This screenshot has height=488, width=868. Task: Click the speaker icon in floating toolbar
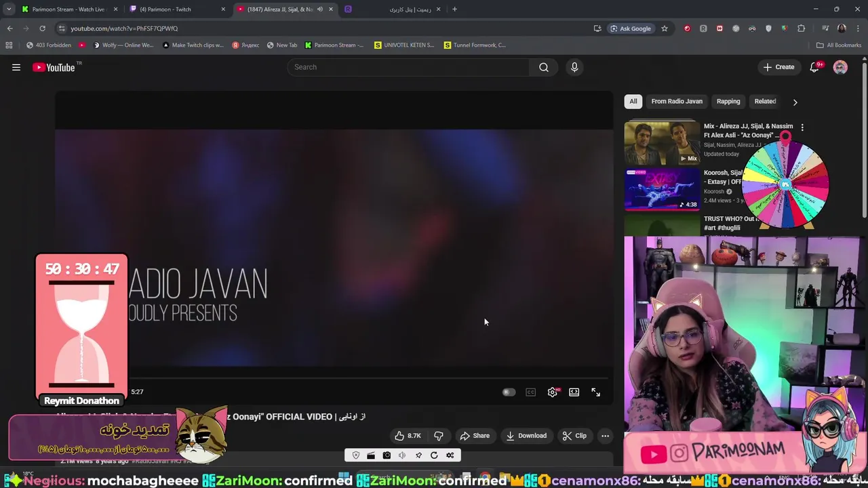pos(402,455)
